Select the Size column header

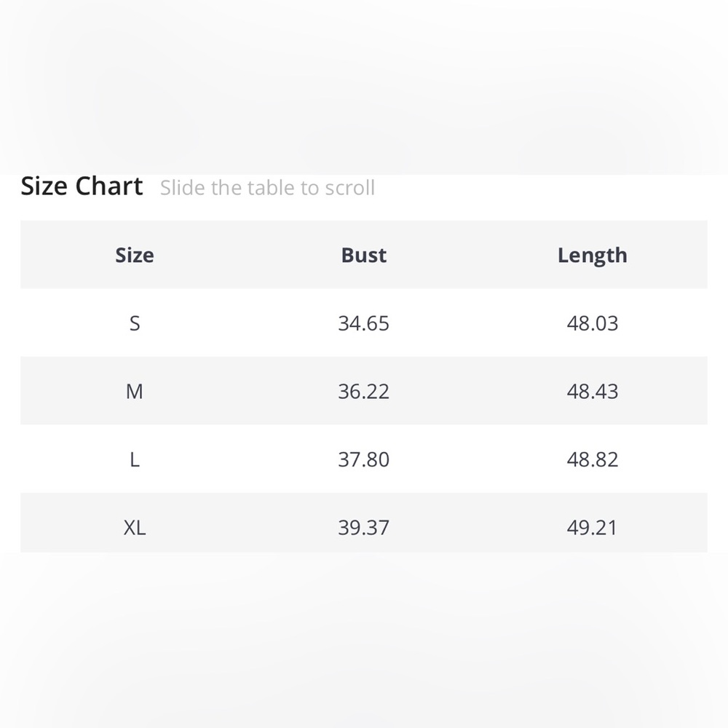pyautogui.click(x=135, y=255)
